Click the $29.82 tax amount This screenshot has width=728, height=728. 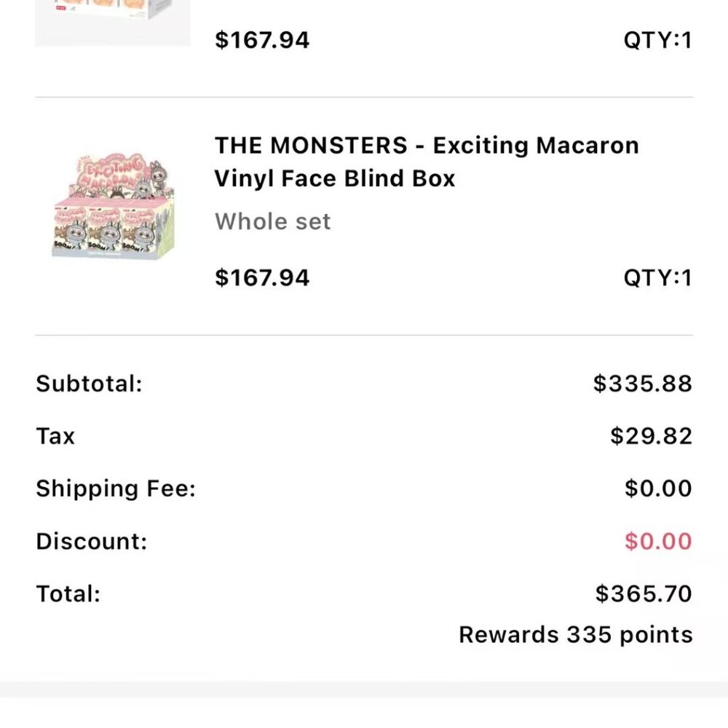pos(651,436)
